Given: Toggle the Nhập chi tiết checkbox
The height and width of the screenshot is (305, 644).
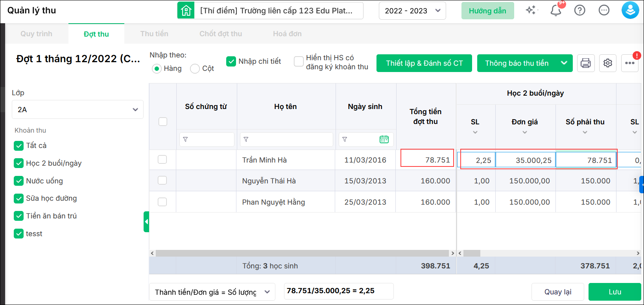Looking at the screenshot, I should click(x=231, y=61).
